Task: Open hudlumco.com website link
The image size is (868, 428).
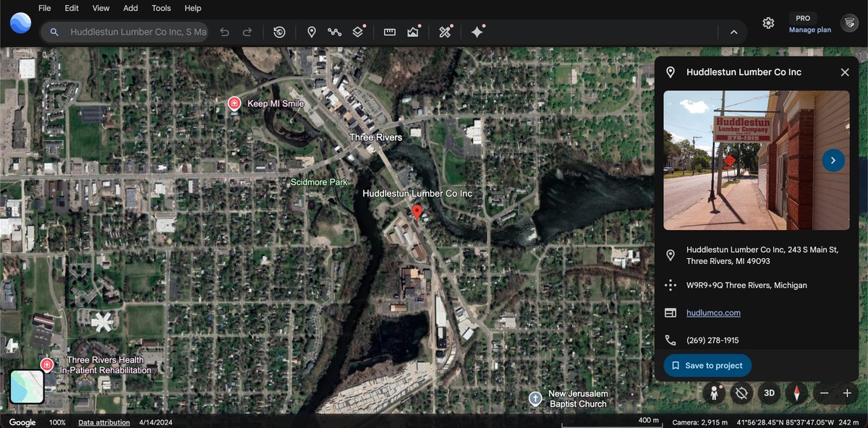Action: (x=713, y=313)
